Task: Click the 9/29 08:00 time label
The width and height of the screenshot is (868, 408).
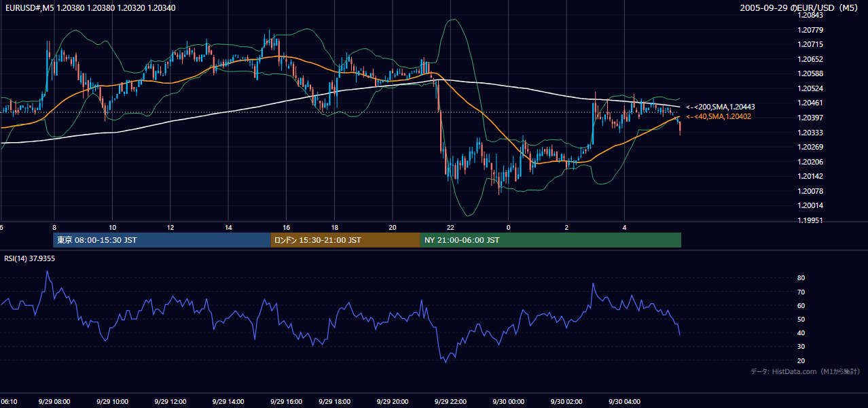Action: pyautogui.click(x=54, y=401)
